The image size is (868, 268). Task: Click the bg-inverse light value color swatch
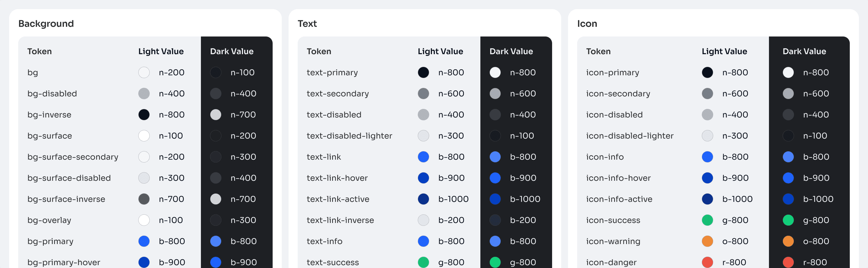144,115
